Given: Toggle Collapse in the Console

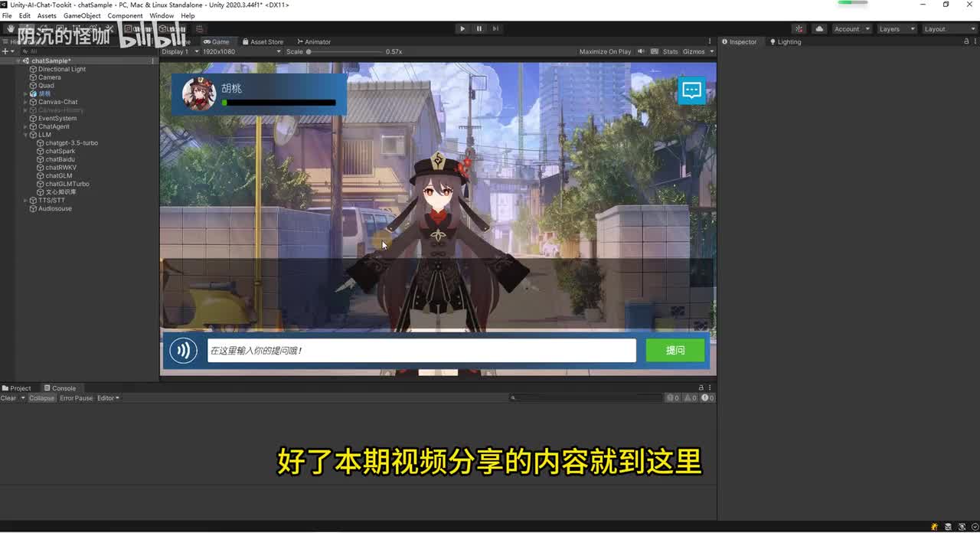Looking at the screenshot, I should (x=42, y=398).
